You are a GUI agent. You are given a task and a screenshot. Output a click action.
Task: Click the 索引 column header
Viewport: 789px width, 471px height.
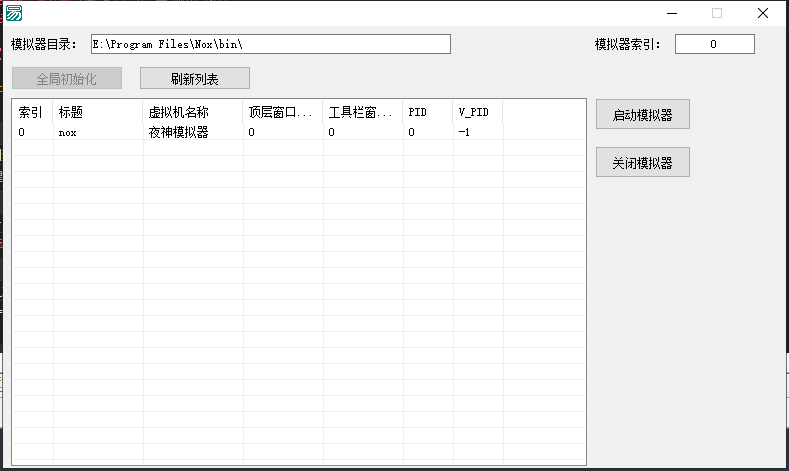(33, 112)
